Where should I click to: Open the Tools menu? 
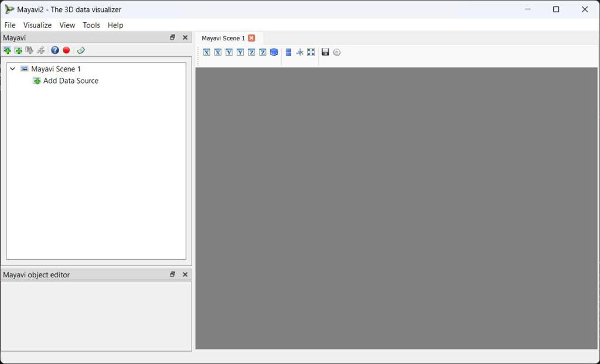pos(91,25)
